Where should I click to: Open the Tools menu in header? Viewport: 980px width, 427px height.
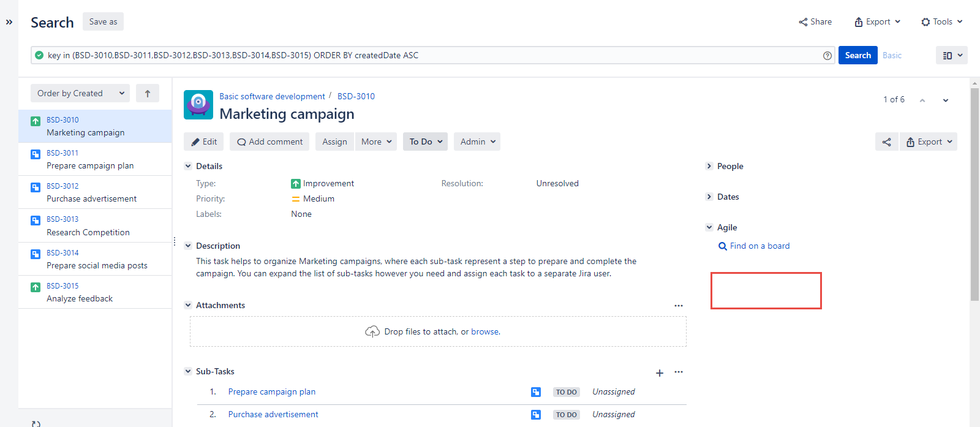942,22
